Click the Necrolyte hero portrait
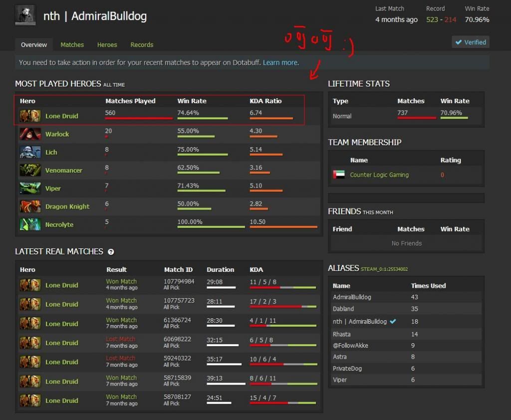Viewport: 511px width, 420px height. click(x=30, y=224)
